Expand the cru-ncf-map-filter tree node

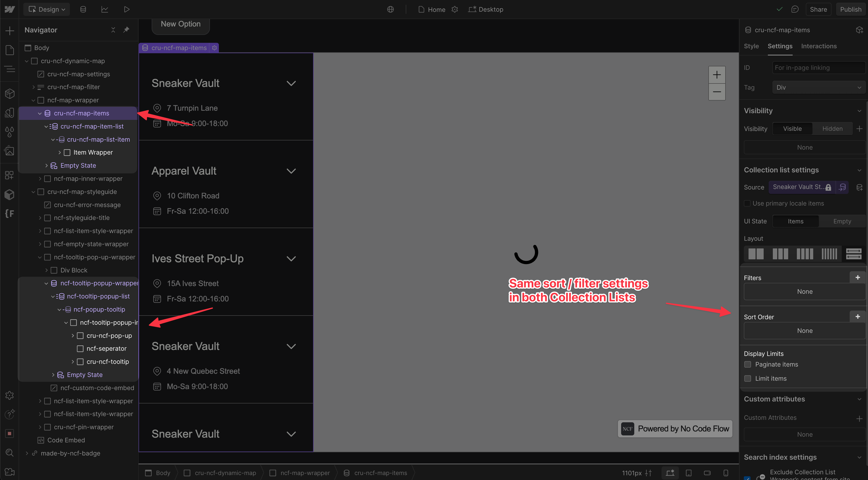coord(33,87)
